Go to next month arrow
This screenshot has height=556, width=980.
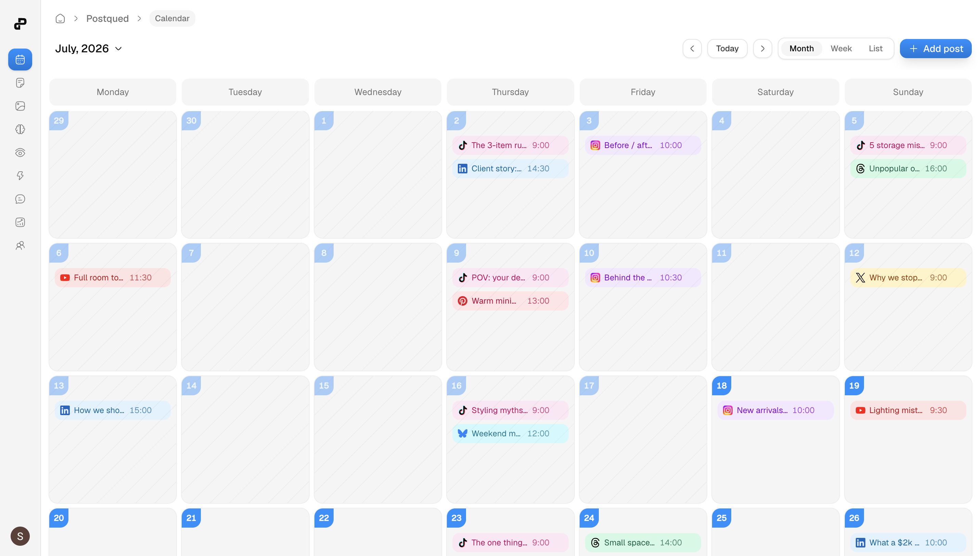click(x=762, y=49)
